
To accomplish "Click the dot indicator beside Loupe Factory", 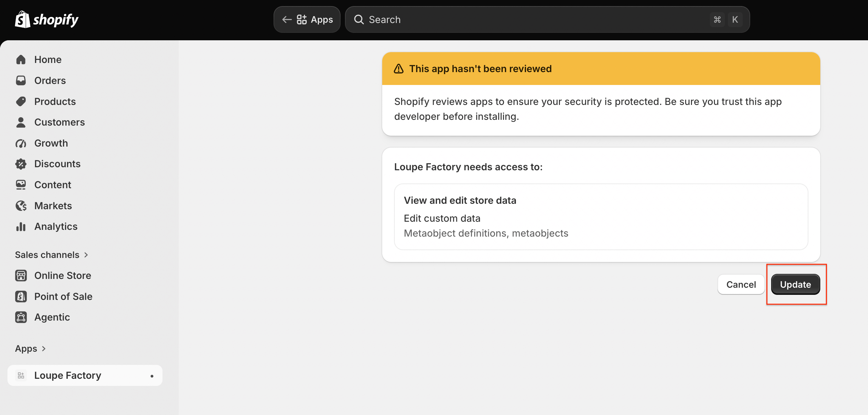I will [152, 376].
